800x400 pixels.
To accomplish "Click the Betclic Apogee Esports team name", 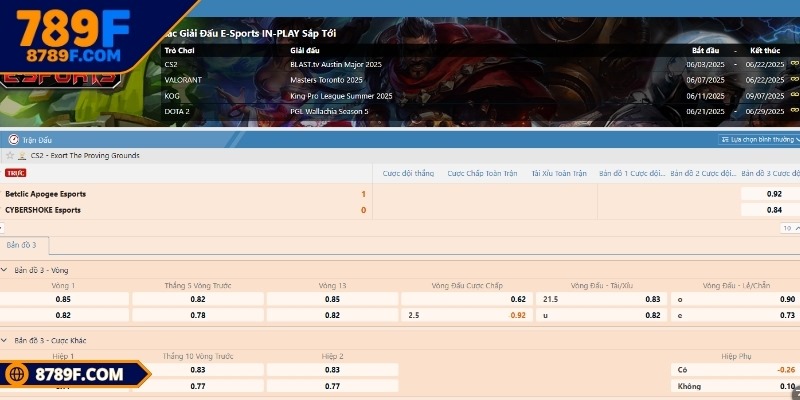I will (45, 194).
